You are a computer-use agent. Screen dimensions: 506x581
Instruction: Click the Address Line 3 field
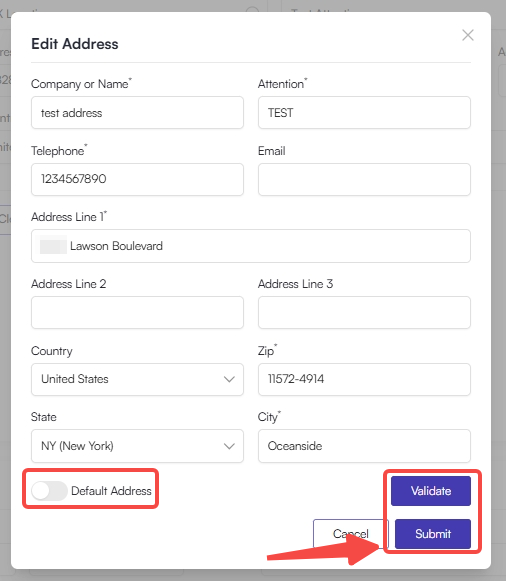[x=364, y=312]
